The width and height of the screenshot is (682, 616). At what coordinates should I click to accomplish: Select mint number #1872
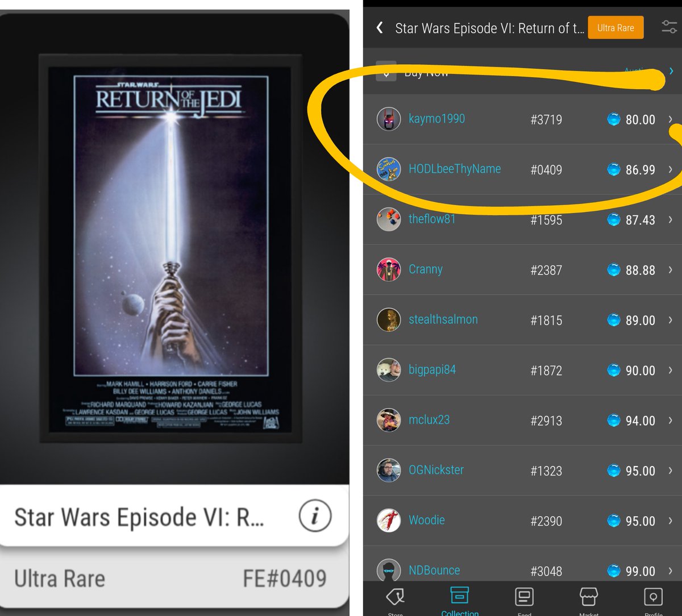pyautogui.click(x=546, y=371)
